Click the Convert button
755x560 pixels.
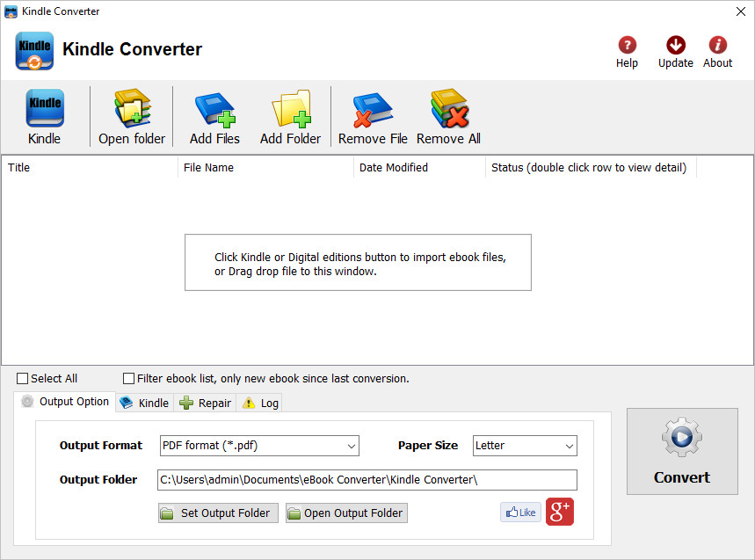(x=682, y=451)
